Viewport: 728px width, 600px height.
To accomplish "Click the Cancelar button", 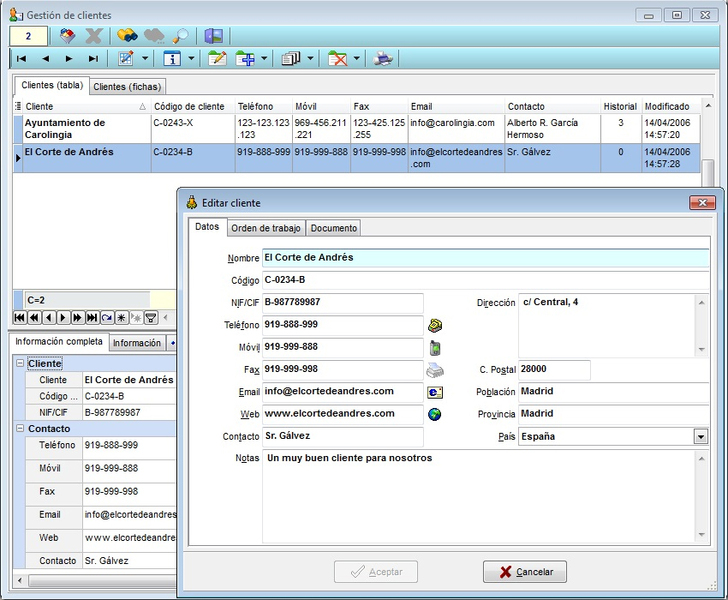I will [x=525, y=572].
